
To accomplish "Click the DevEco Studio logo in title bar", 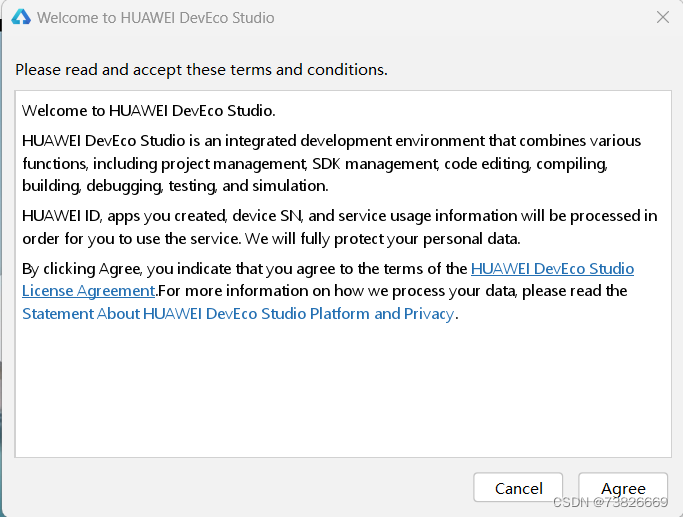I will (x=20, y=17).
